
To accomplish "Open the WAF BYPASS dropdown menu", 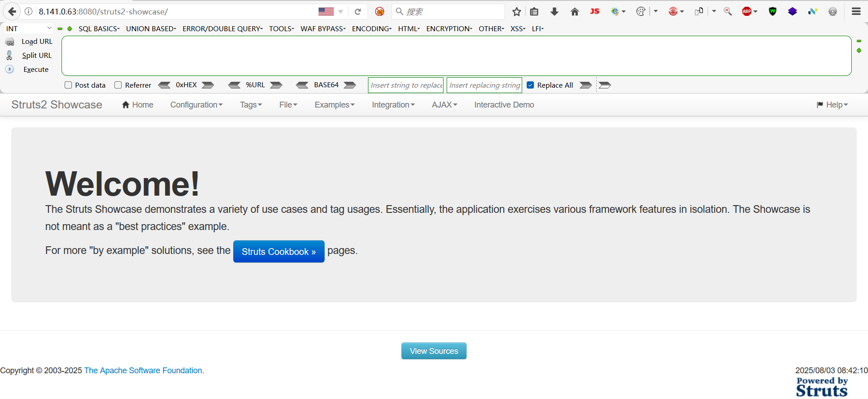I will click(323, 28).
